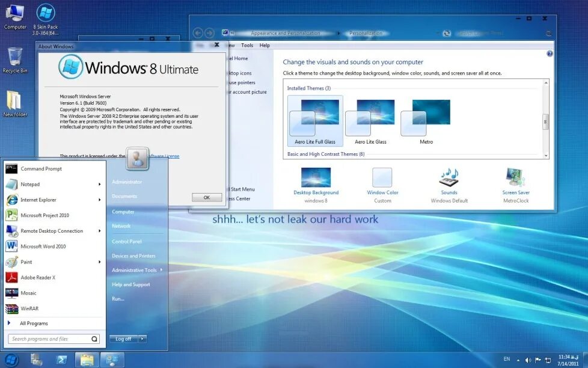Click the Log off button
Screen dimensions: 588x368
click(x=123, y=339)
